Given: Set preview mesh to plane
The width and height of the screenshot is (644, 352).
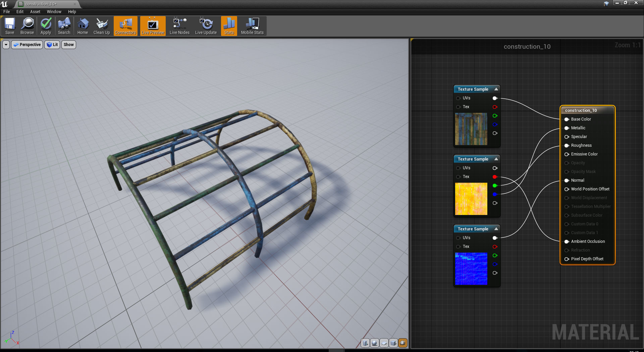Looking at the screenshot, I should tap(384, 343).
